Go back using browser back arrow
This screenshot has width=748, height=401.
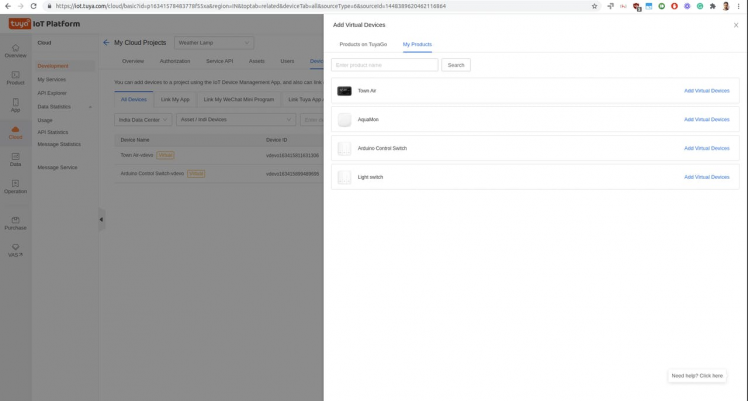[x=8, y=6]
